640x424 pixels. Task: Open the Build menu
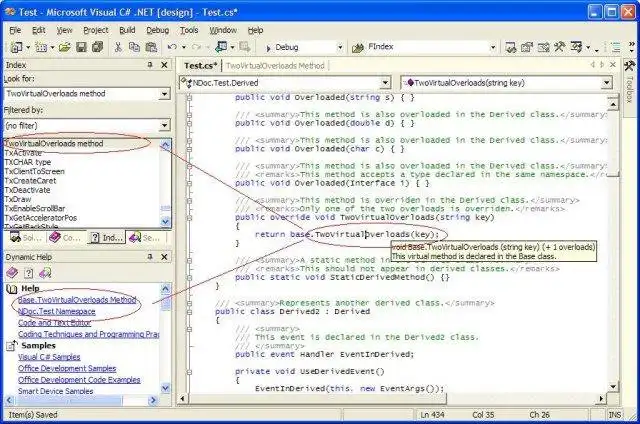pyautogui.click(x=127, y=30)
